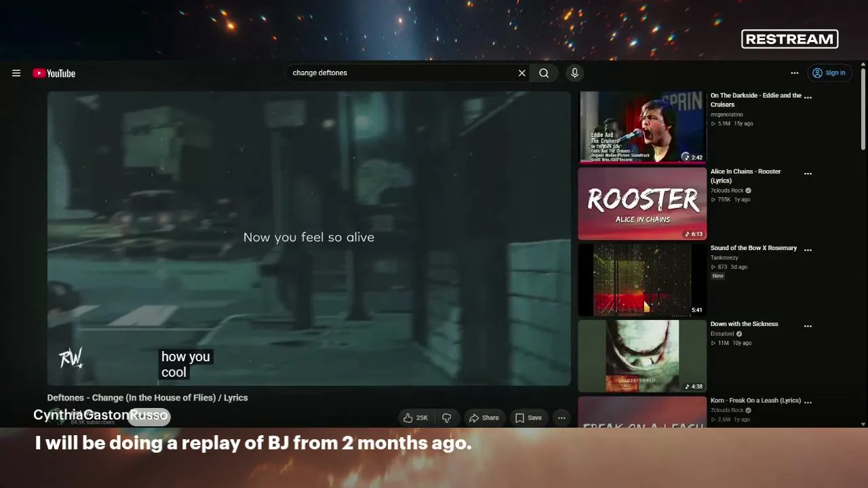The width and height of the screenshot is (868, 488).
Task: Open YouTube settings three-dot menu
Action: point(795,73)
